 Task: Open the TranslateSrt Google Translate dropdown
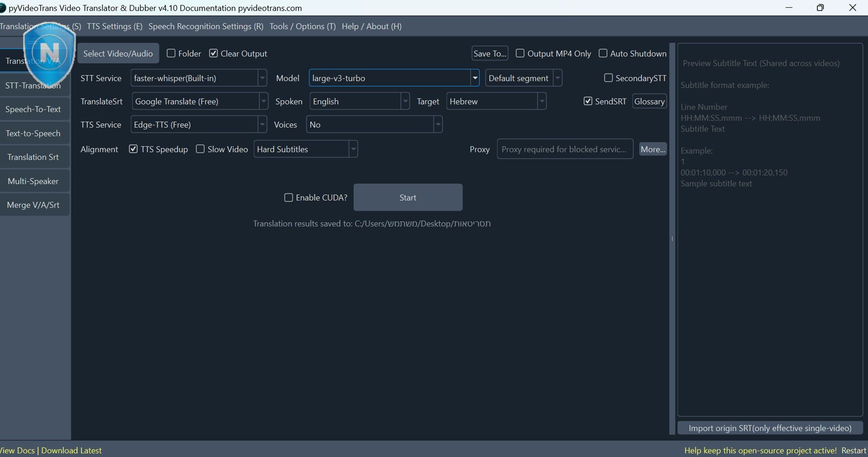pos(200,101)
